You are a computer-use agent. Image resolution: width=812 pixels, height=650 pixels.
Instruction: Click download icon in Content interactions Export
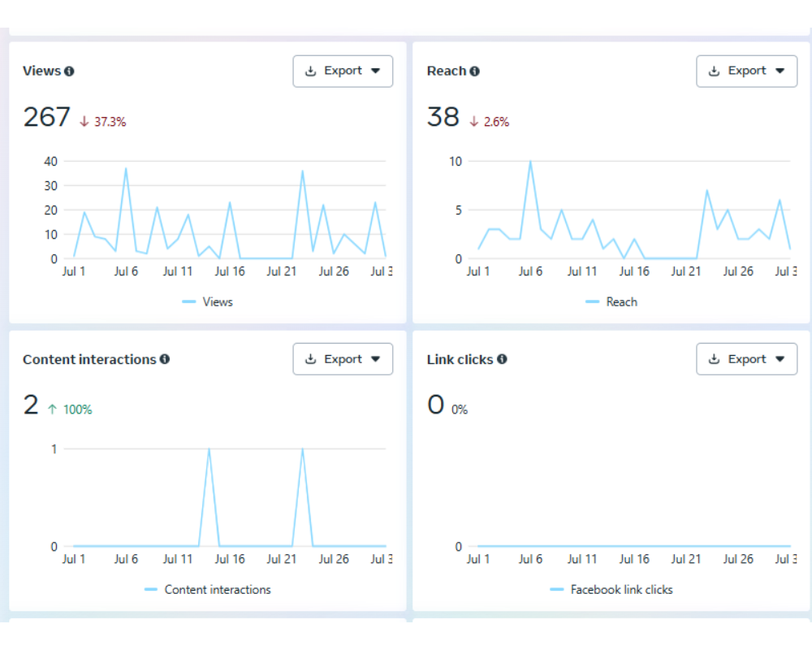310,359
